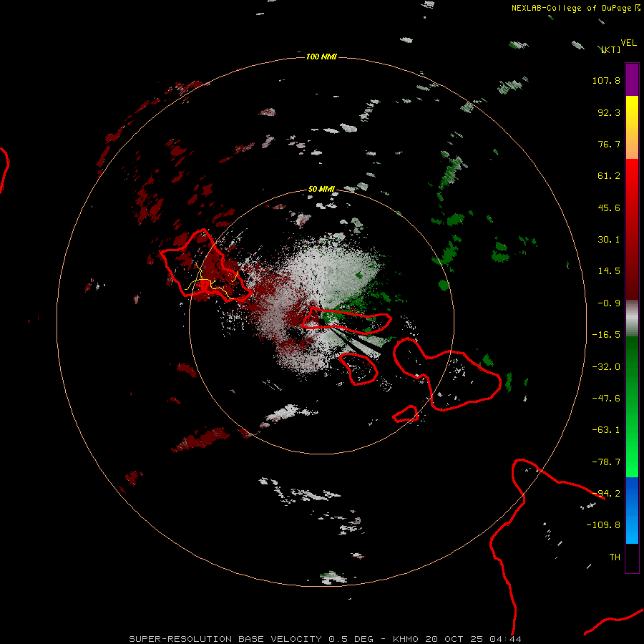This screenshot has width=644, height=644.
Task: Click the 61.2 velocity scale value
Action: pos(609,176)
